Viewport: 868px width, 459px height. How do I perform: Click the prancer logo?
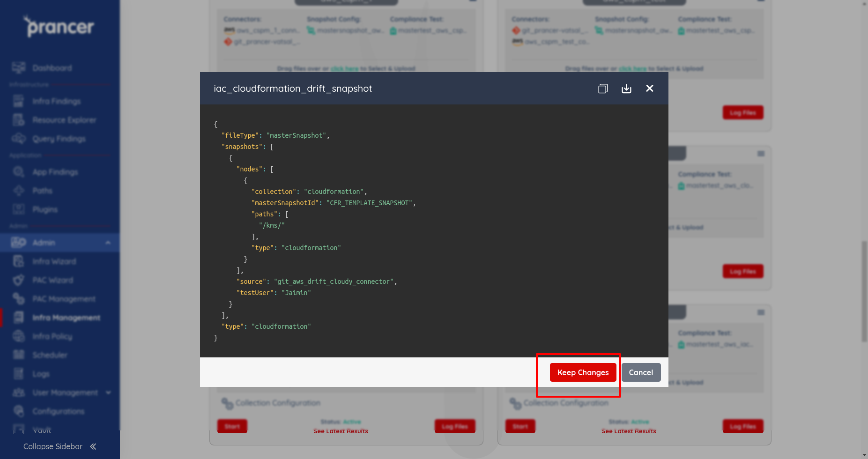click(x=59, y=27)
